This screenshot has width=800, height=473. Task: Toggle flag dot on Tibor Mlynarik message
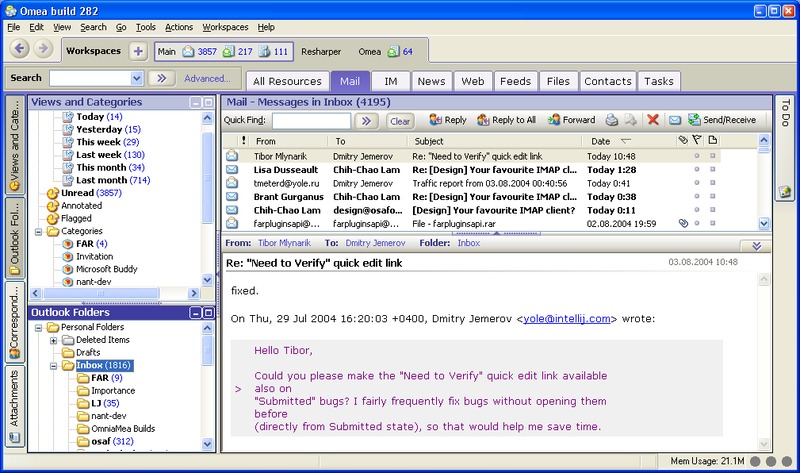697,156
